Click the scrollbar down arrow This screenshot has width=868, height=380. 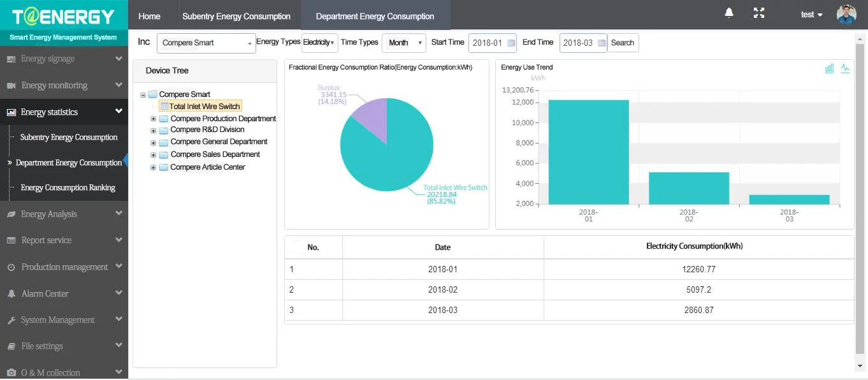860,366
